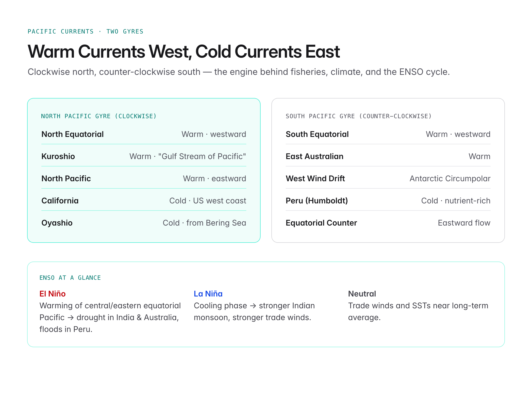This screenshot has width=532, height=394.
Task: Click the California current label
Action: 60,201
